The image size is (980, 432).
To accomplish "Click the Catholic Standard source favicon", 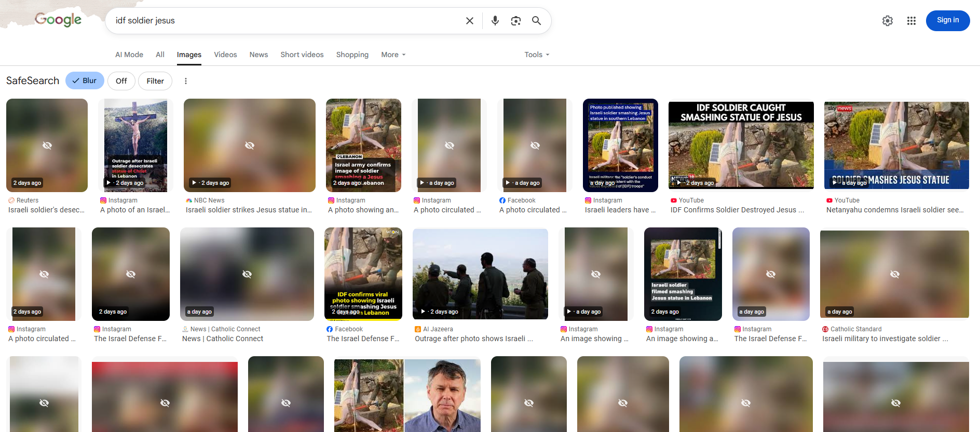I will 825,329.
